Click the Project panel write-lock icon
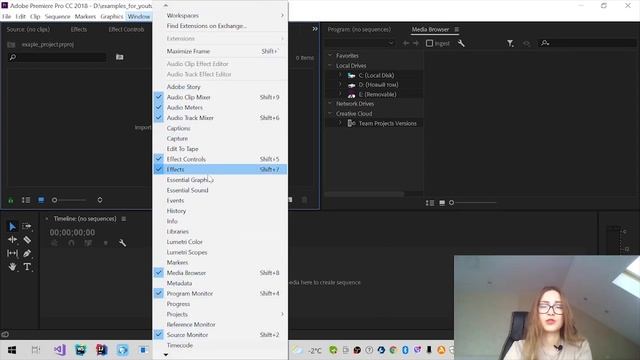The width and height of the screenshot is (640, 360). click(11, 200)
